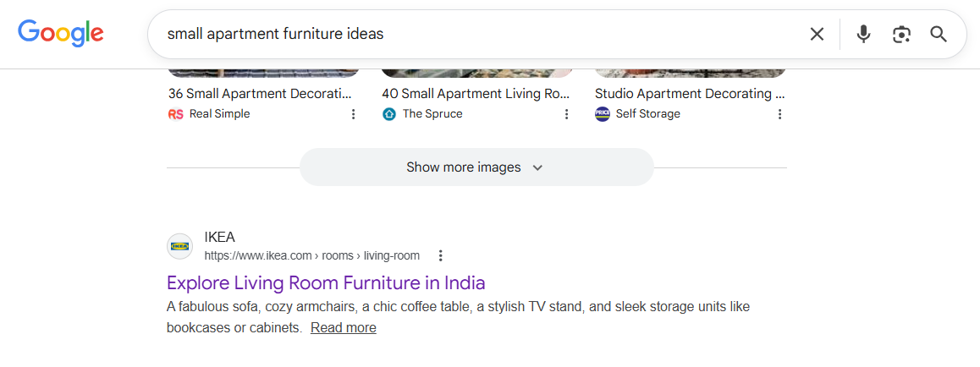980x367 pixels.
Task: Click The Spruce source name
Action: pyautogui.click(x=432, y=114)
